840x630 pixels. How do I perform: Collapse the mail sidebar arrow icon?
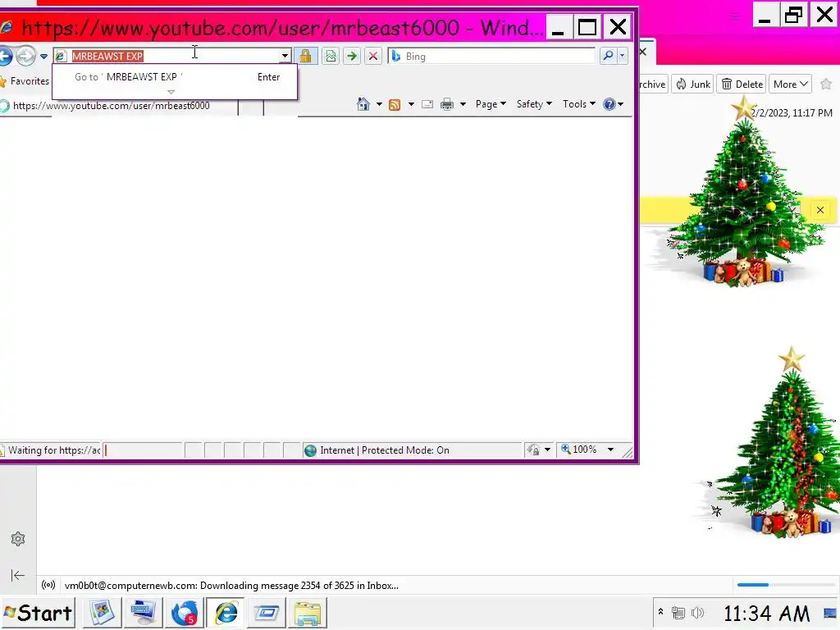pos(18,575)
